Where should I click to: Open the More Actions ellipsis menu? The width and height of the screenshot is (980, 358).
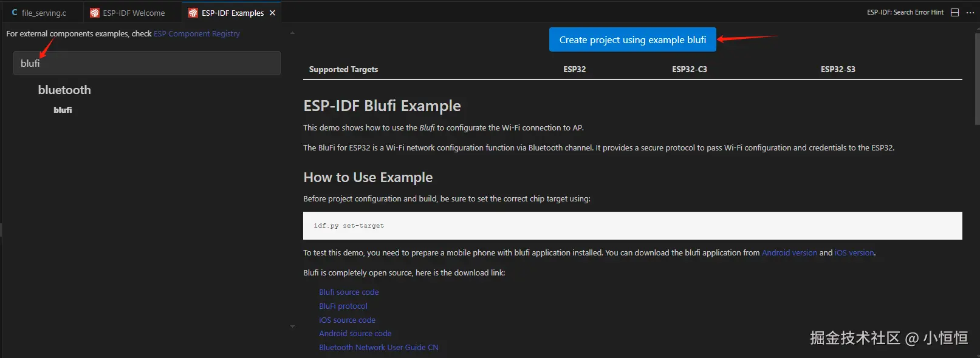[x=970, y=12]
